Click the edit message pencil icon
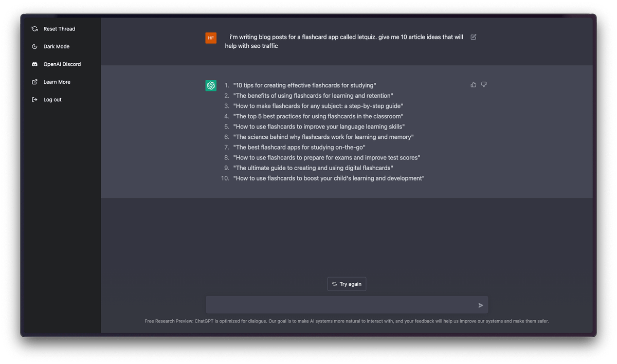The image size is (617, 364). [x=474, y=37]
